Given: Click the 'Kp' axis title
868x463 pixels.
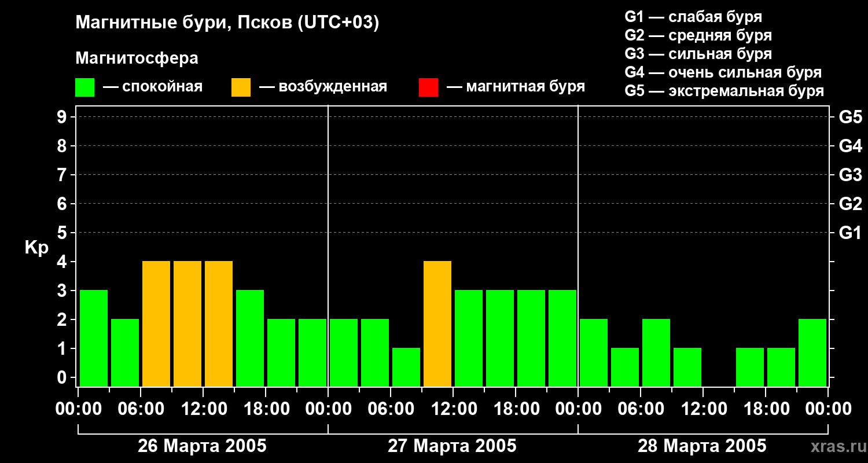Looking at the screenshot, I should (37, 248).
